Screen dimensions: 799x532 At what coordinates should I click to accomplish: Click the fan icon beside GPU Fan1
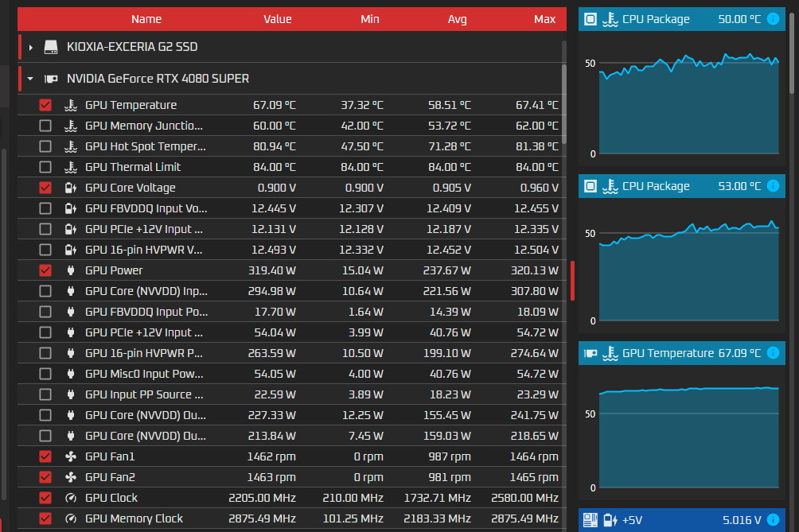(x=71, y=456)
